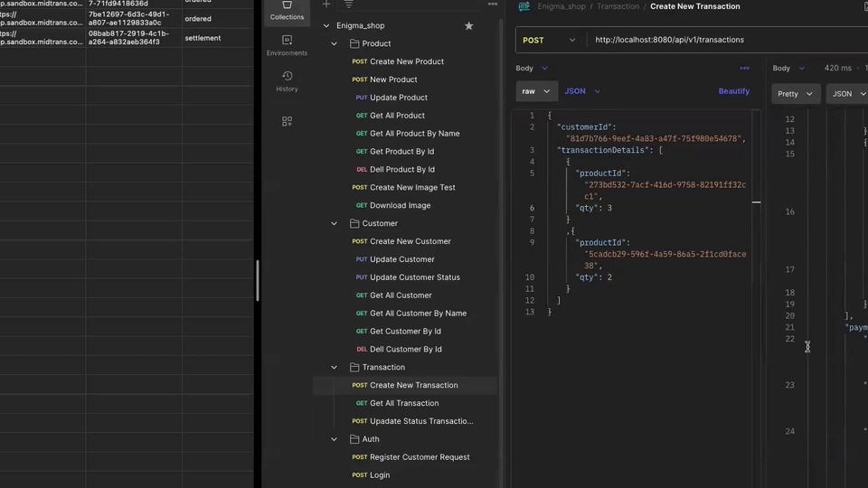Open the Pretty response view dropdown
Screen dimensions: 868x488
pos(795,94)
